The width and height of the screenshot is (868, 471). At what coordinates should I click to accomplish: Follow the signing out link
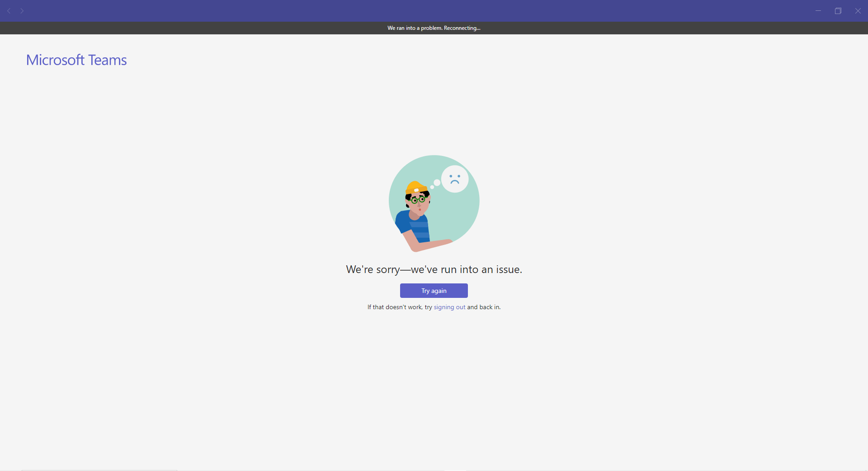(449, 307)
